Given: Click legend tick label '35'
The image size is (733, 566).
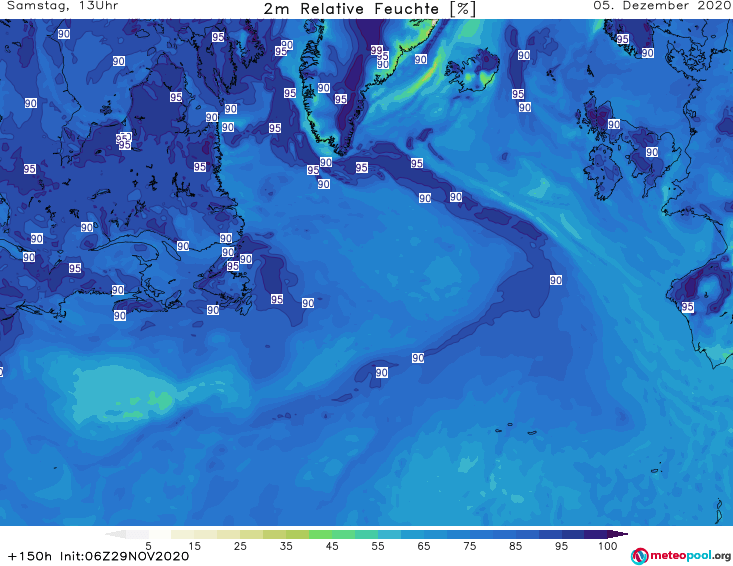Looking at the screenshot, I should coord(286,546).
